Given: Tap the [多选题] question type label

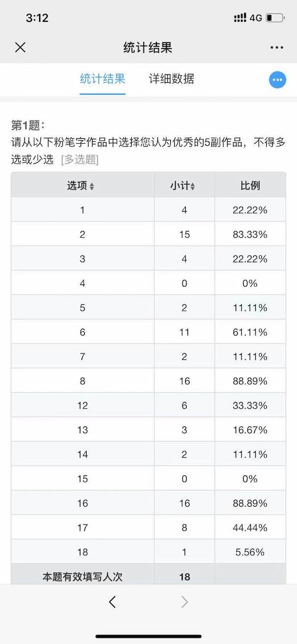Looking at the screenshot, I should point(80,160).
